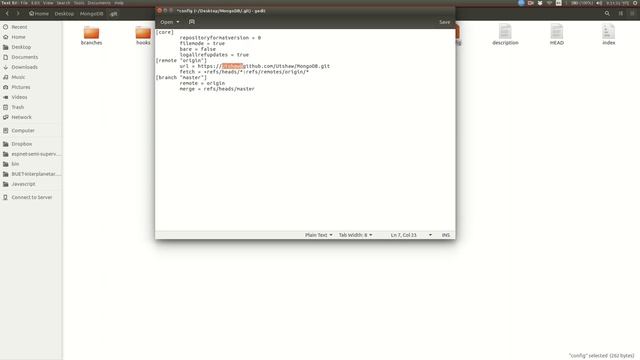Open the Help menu in top bar

coord(119,3)
